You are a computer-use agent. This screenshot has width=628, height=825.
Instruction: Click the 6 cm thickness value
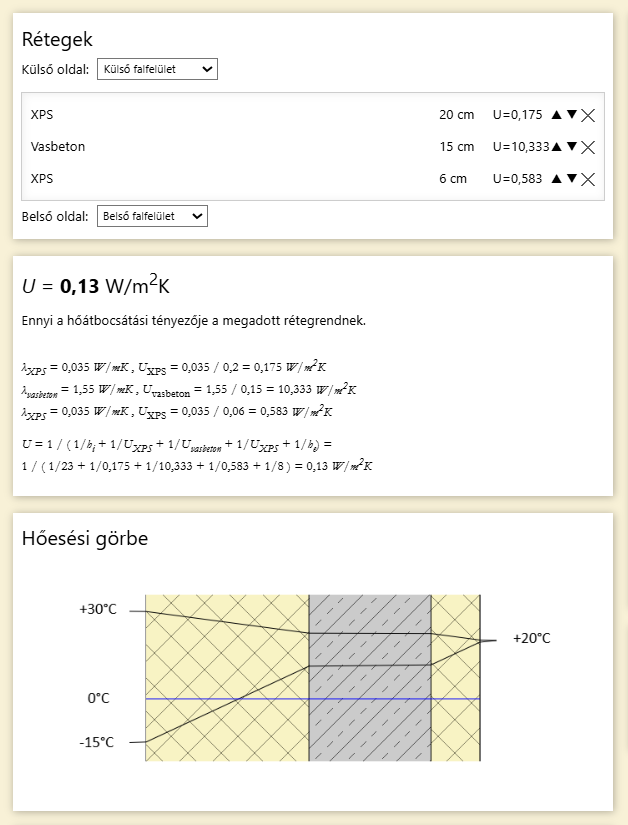(452, 179)
